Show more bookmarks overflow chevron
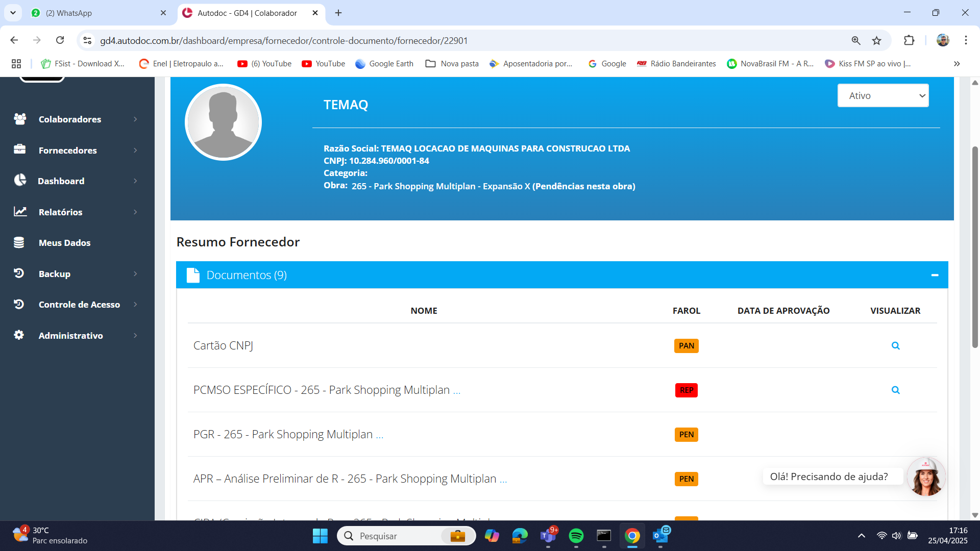The height and width of the screenshot is (551, 980). [957, 64]
